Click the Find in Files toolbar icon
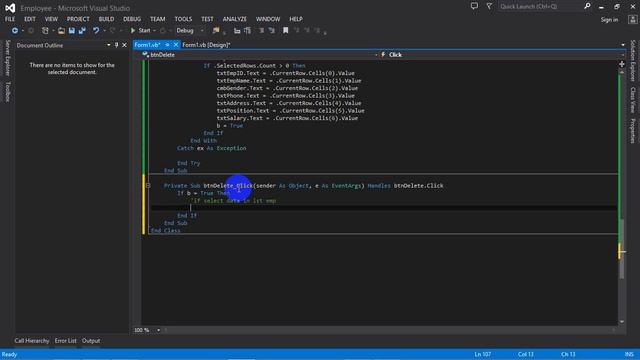Screen dimensions: 640x360 click(216, 31)
